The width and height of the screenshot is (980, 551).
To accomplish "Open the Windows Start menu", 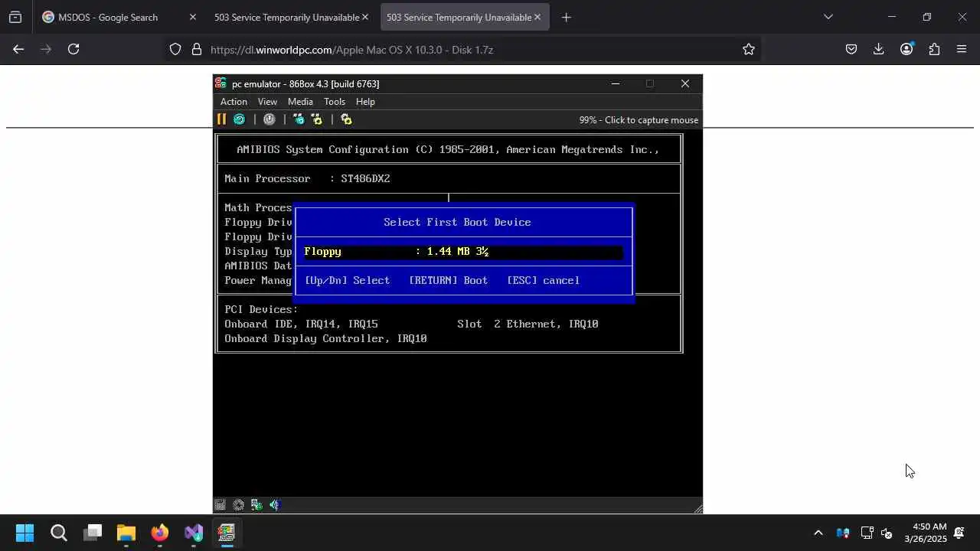I will pyautogui.click(x=24, y=533).
